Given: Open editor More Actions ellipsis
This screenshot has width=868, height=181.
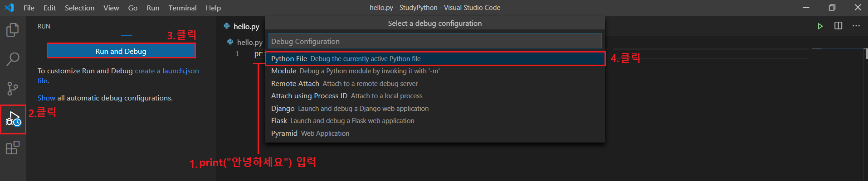Looking at the screenshot, I should [x=856, y=26].
